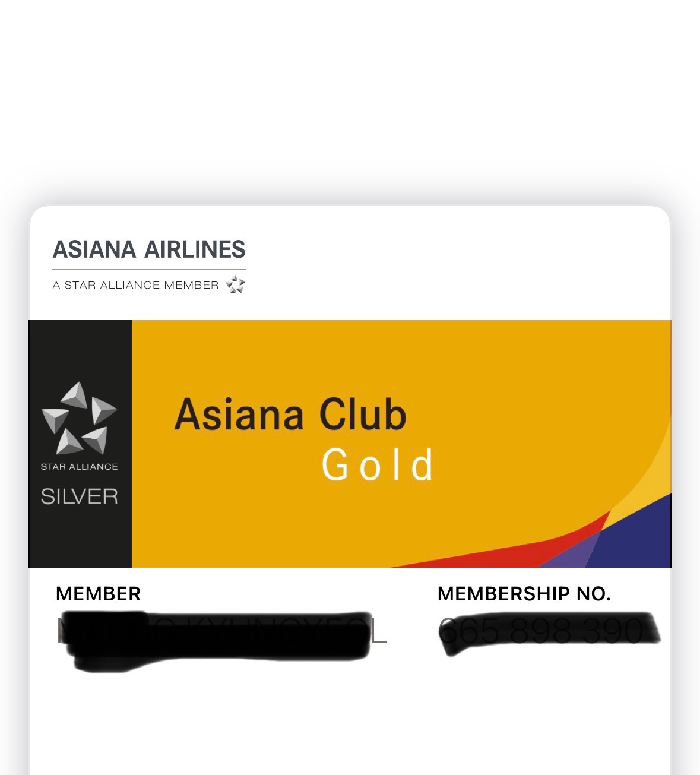This screenshot has height=775, width=700.
Task: Click the A STAR ALLIANCE MEMBER tagline
Action: (x=135, y=285)
